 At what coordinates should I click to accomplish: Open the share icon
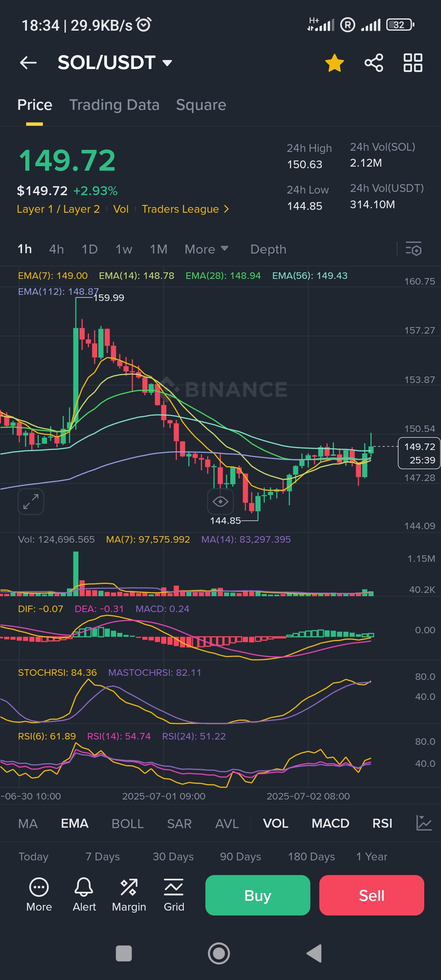click(374, 63)
